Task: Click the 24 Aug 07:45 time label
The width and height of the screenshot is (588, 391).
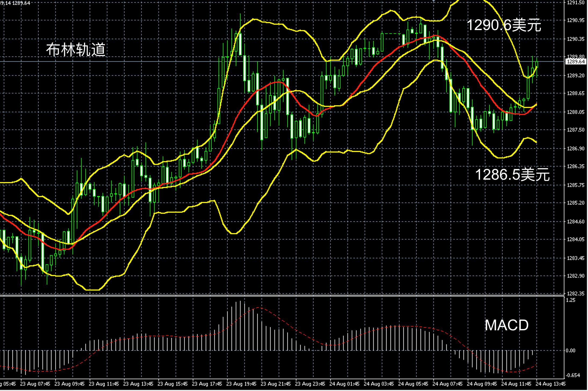Action: 447,384
